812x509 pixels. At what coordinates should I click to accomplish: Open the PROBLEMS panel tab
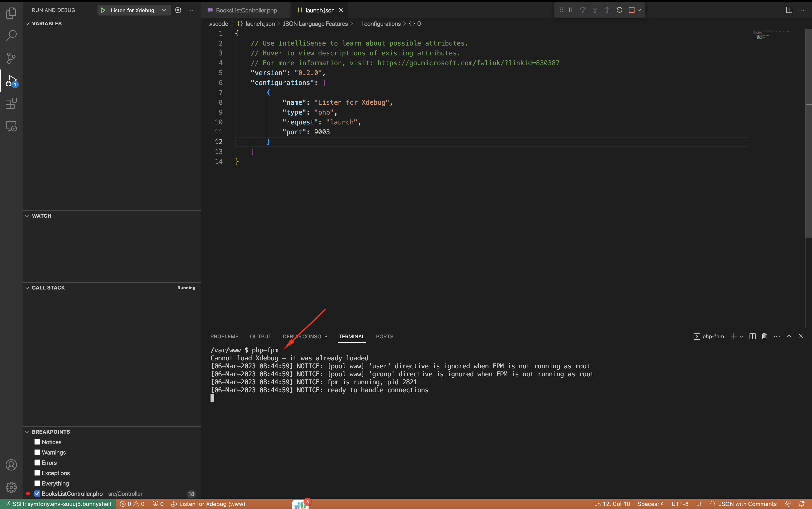[x=224, y=337]
